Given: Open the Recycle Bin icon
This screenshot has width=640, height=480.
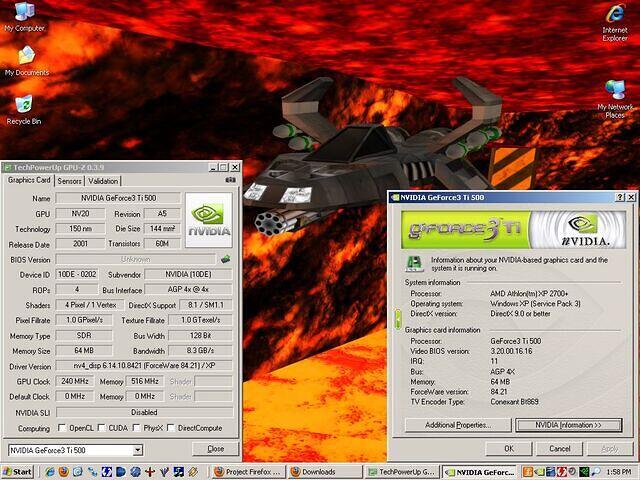Looking at the screenshot, I should [x=23, y=104].
